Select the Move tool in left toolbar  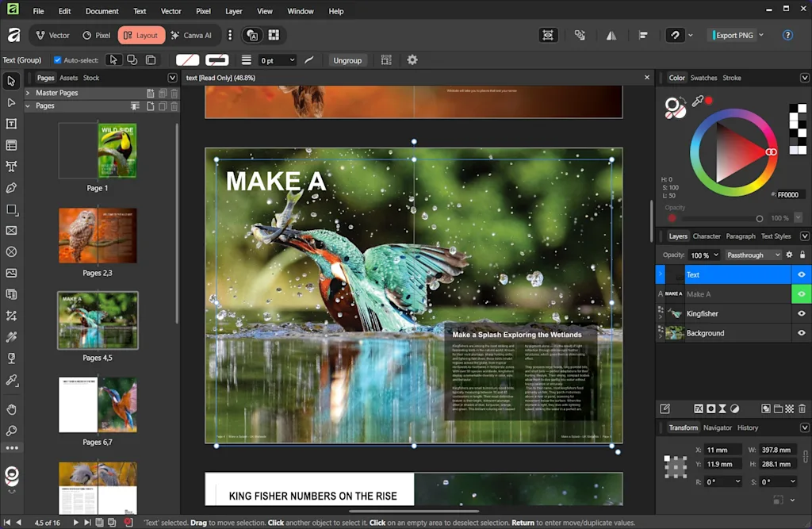(x=11, y=81)
